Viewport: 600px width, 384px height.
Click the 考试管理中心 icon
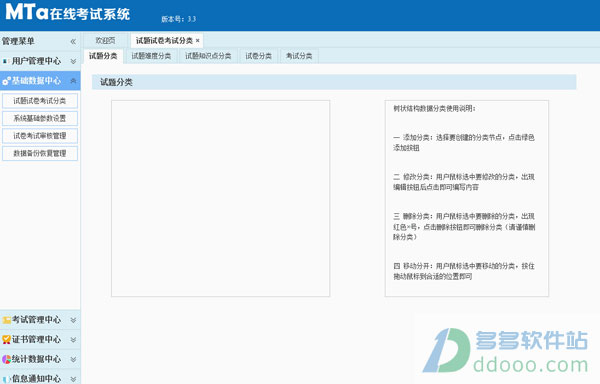point(6,320)
